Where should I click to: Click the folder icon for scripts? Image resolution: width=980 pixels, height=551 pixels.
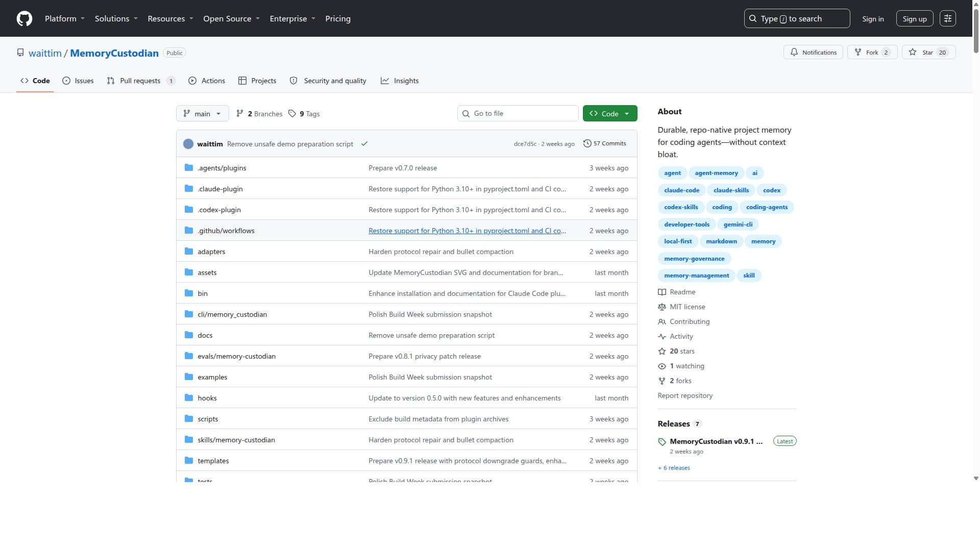(189, 419)
